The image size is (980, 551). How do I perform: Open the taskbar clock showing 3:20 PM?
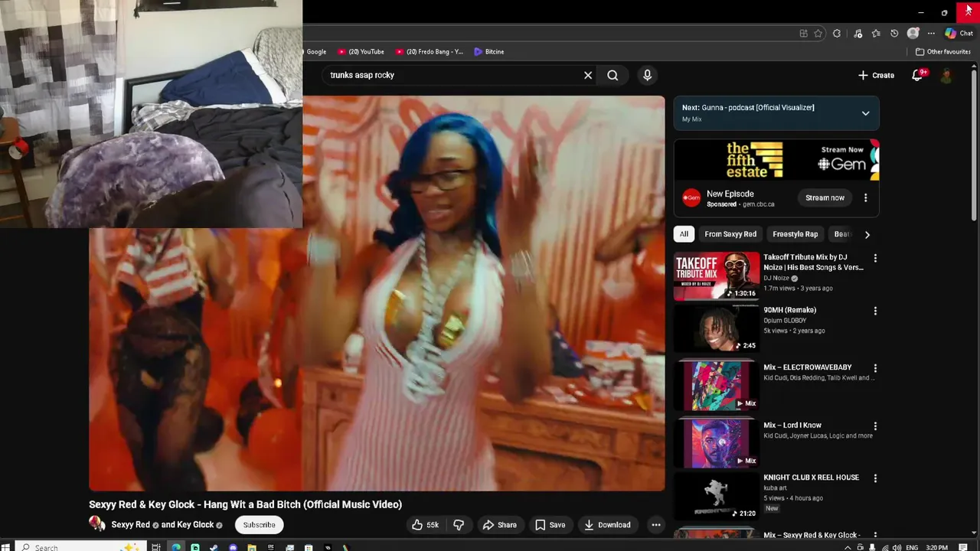coord(936,548)
